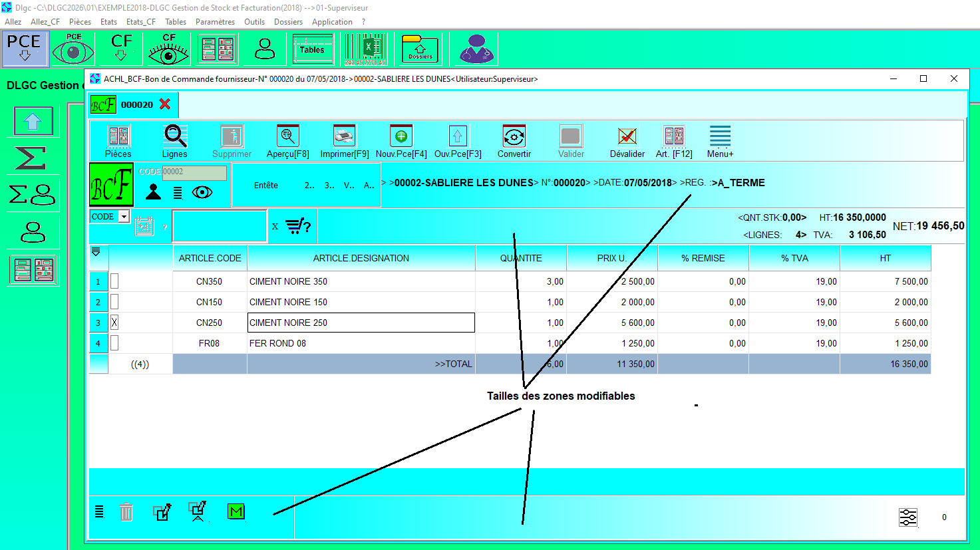Viewport: 980px width, 550px height.
Task: Open the Paramètres menu
Action: [x=215, y=22]
